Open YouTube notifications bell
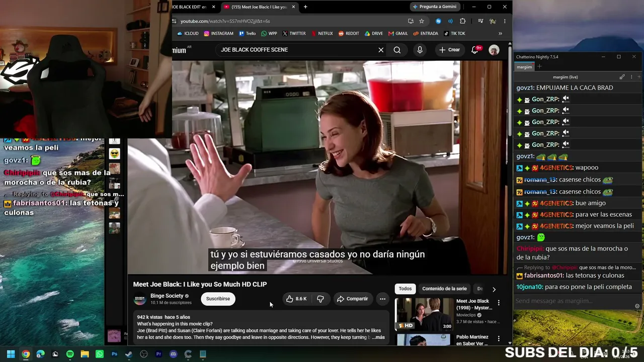 [475, 50]
